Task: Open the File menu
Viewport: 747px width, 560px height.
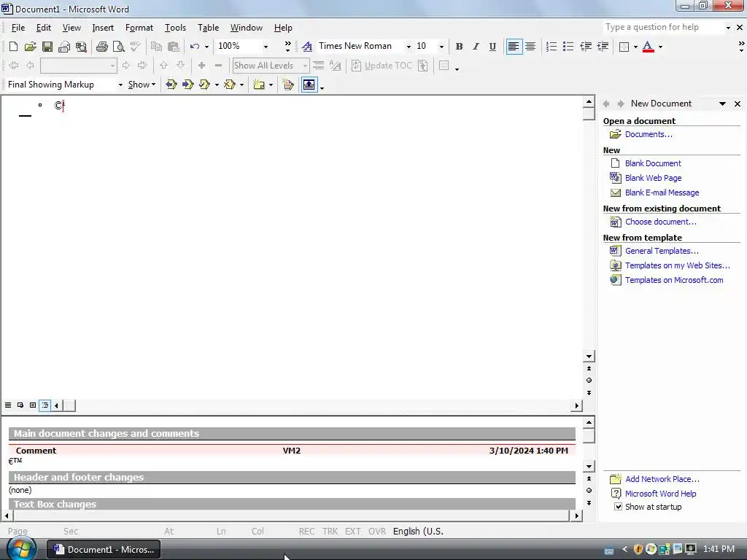Action: tap(18, 28)
